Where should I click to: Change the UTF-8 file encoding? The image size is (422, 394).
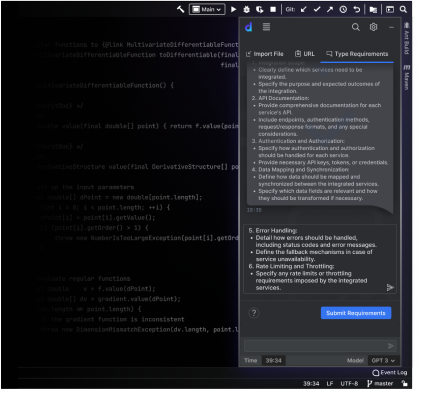coord(349,384)
